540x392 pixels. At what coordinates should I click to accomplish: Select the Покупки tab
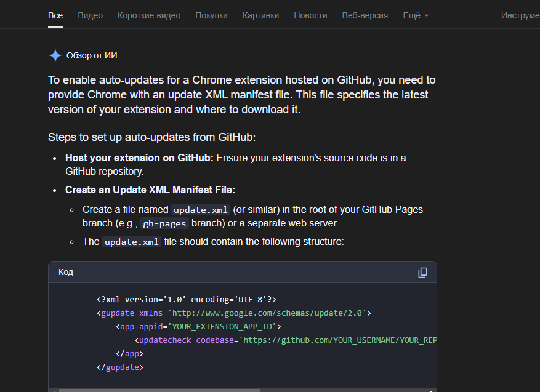tap(211, 15)
